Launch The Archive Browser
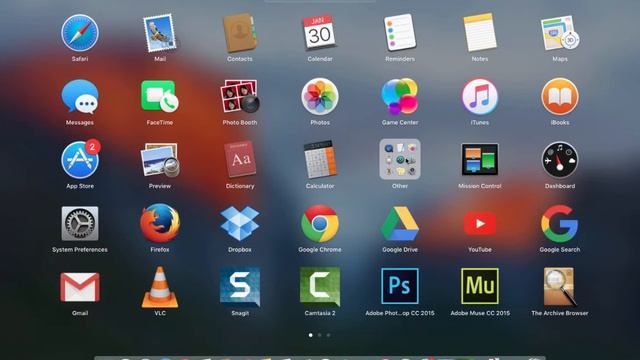Image resolution: width=640 pixels, height=360 pixels. (560, 287)
